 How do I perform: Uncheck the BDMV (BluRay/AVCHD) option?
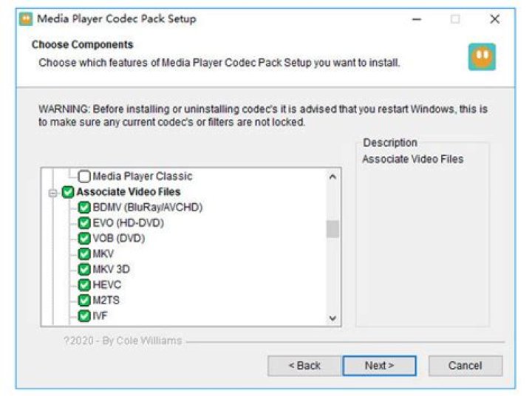(84, 208)
